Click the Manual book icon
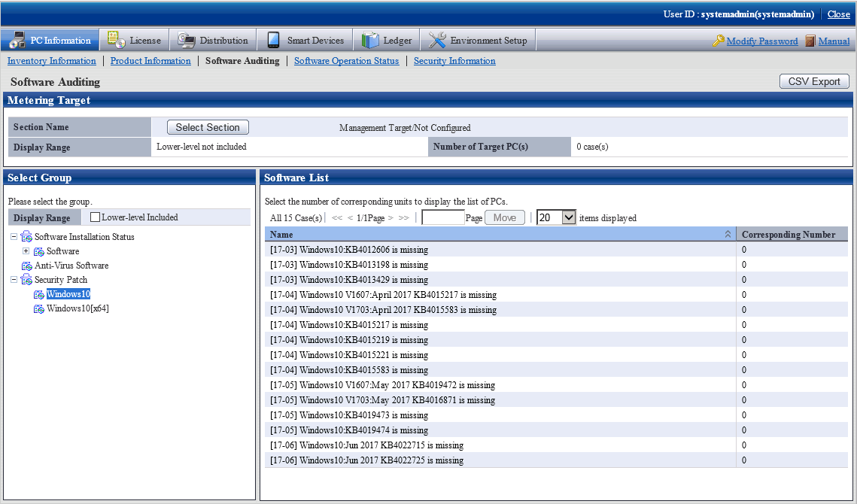 (810, 41)
